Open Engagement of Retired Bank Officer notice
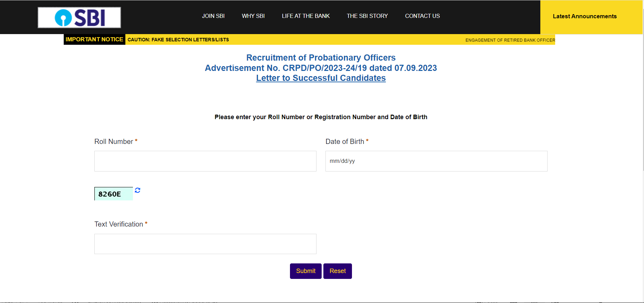The width and height of the screenshot is (644, 303). click(x=510, y=40)
